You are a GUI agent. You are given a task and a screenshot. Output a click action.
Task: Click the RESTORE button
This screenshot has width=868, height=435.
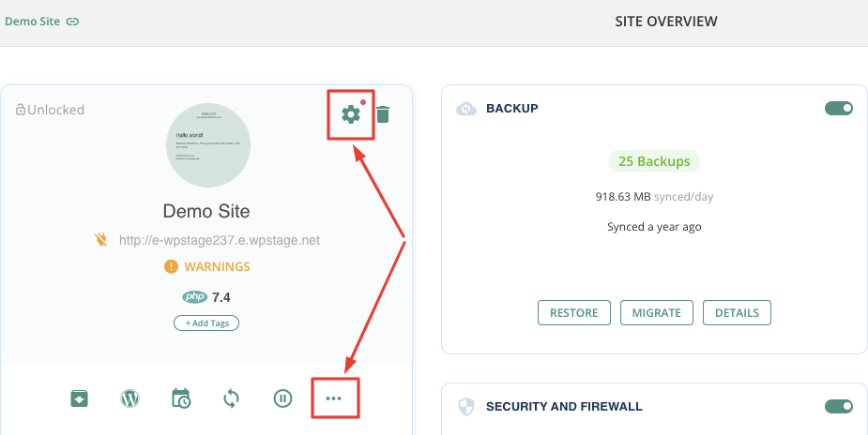click(574, 313)
